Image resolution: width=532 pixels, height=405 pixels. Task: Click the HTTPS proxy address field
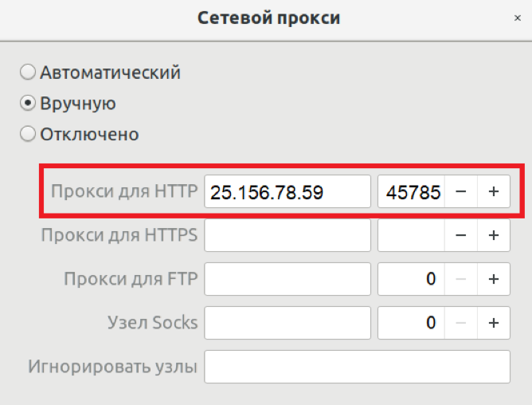point(288,235)
